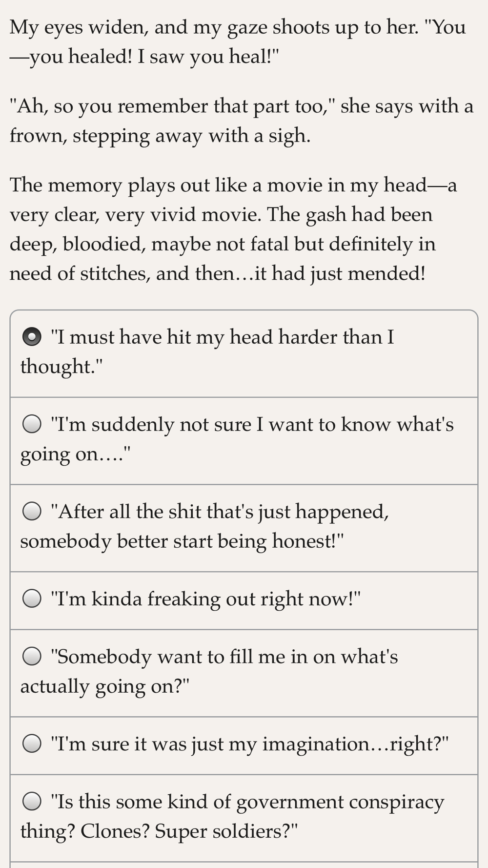The height and width of the screenshot is (868, 488).
Task: Choose radio "I'm sure it was just my imagination"
Action: (x=32, y=744)
